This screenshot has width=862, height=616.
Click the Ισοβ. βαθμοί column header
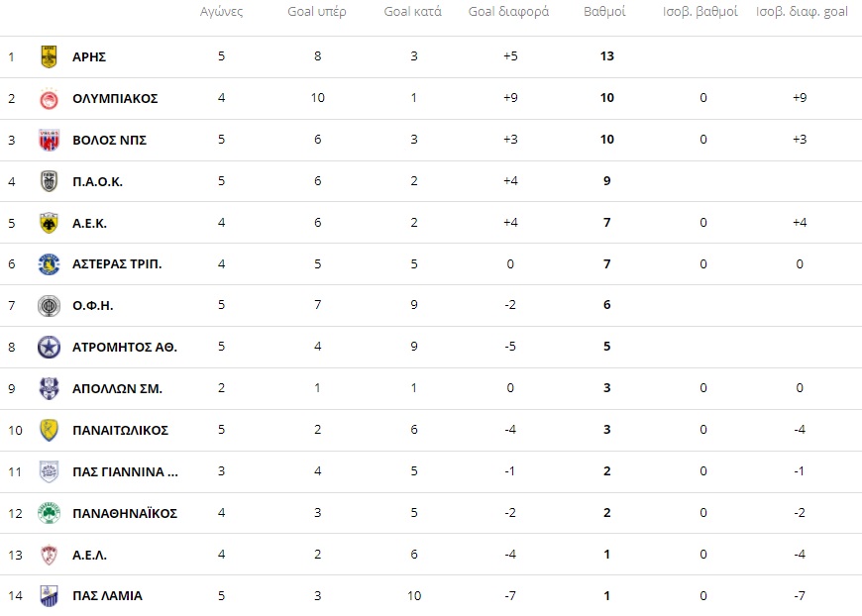tap(700, 12)
